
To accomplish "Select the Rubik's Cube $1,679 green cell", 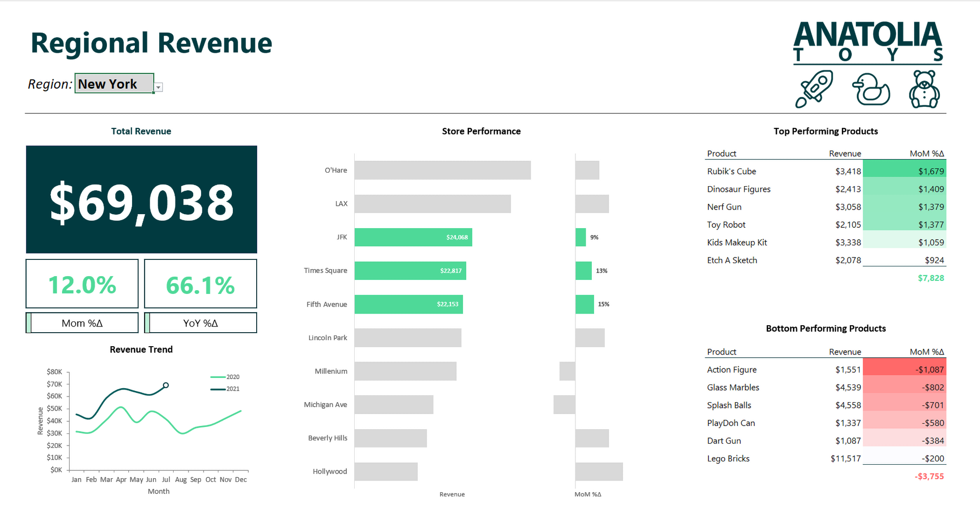I will (904, 171).
